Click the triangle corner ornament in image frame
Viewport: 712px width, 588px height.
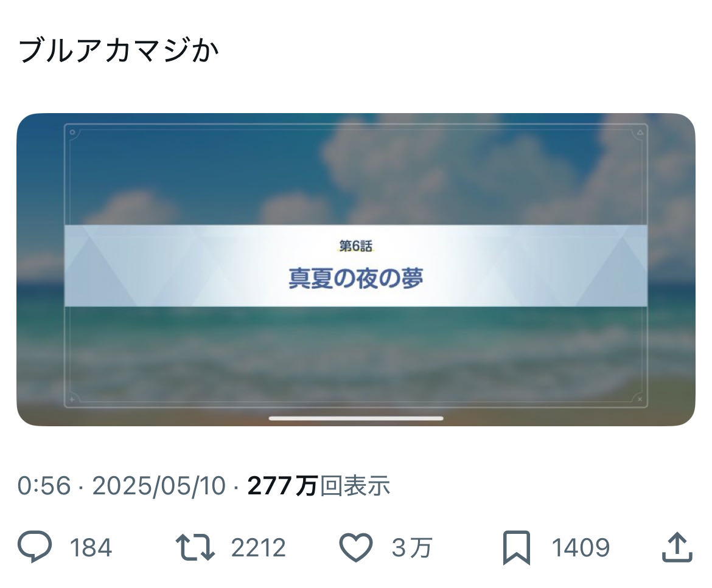click(640, 133)
